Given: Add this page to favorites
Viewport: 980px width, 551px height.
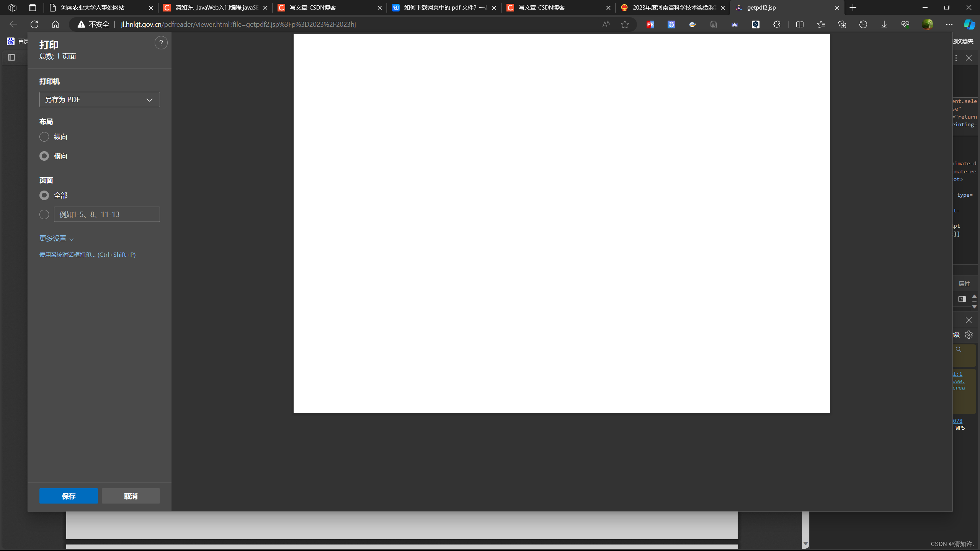Looking at the screenshot, I should [625, 24].
